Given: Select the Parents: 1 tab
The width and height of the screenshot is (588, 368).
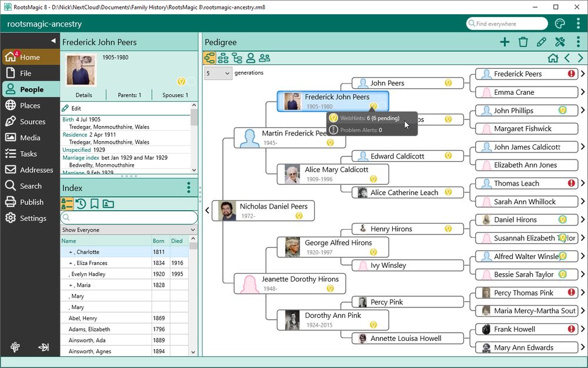Looking at the screenshot, I should (129, 95).
